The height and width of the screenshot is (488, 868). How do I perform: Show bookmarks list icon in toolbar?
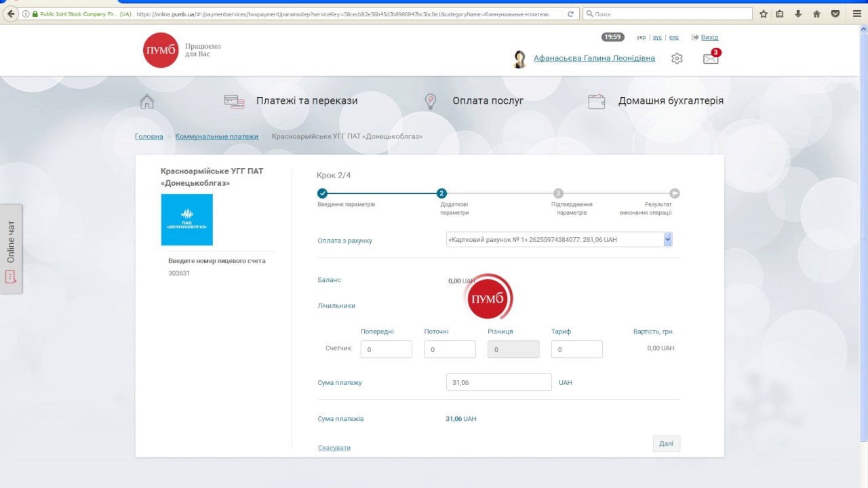[x=780, y=14]
